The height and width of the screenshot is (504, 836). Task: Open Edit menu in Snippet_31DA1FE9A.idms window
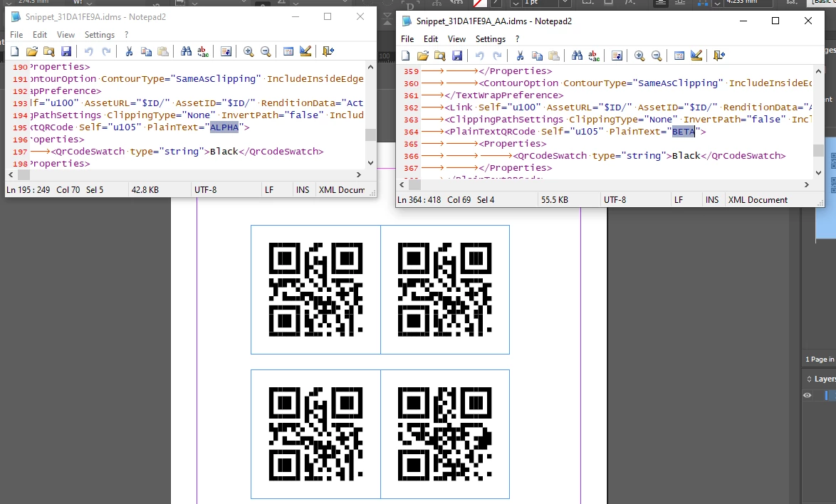(x=40, y=35)
